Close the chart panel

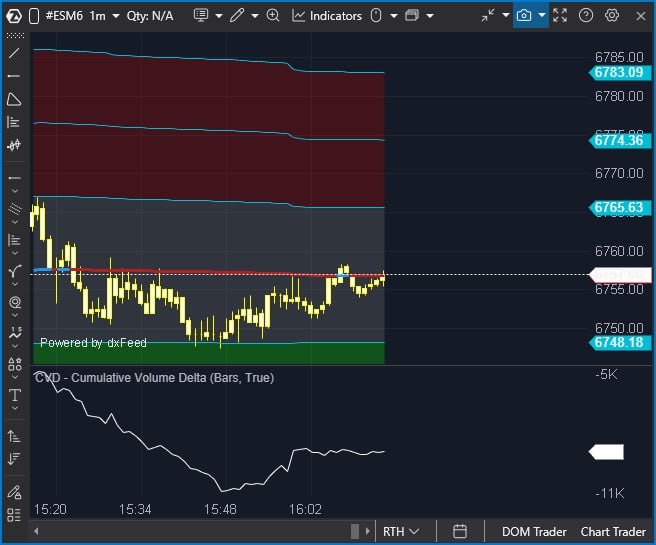click(x=641, y=16)
